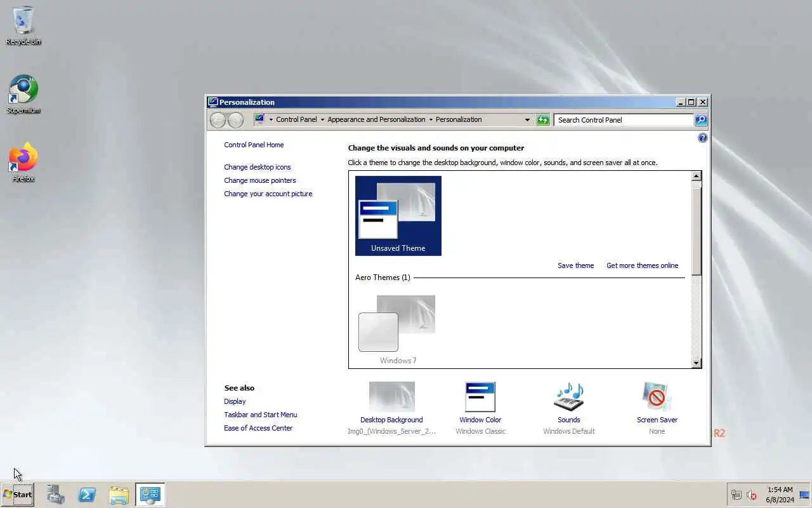Click the Desktop Background text link
The image size is (812, 508).
pos(391,420)
